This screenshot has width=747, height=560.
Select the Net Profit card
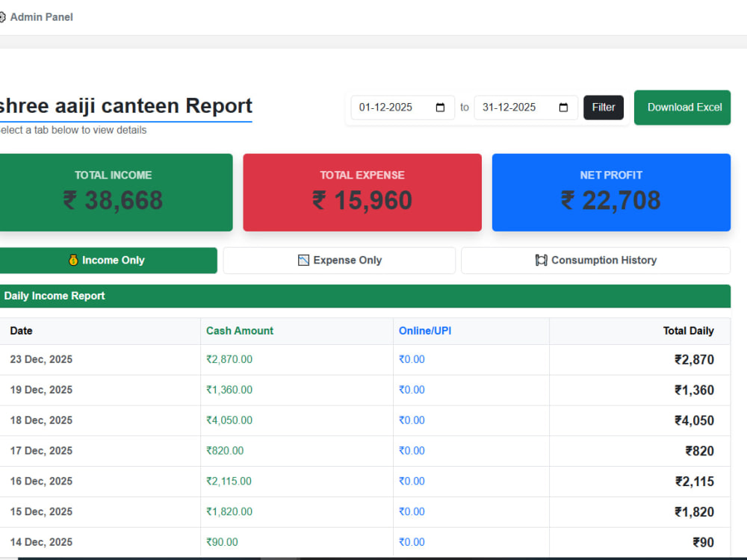click(x=611, y=193)
